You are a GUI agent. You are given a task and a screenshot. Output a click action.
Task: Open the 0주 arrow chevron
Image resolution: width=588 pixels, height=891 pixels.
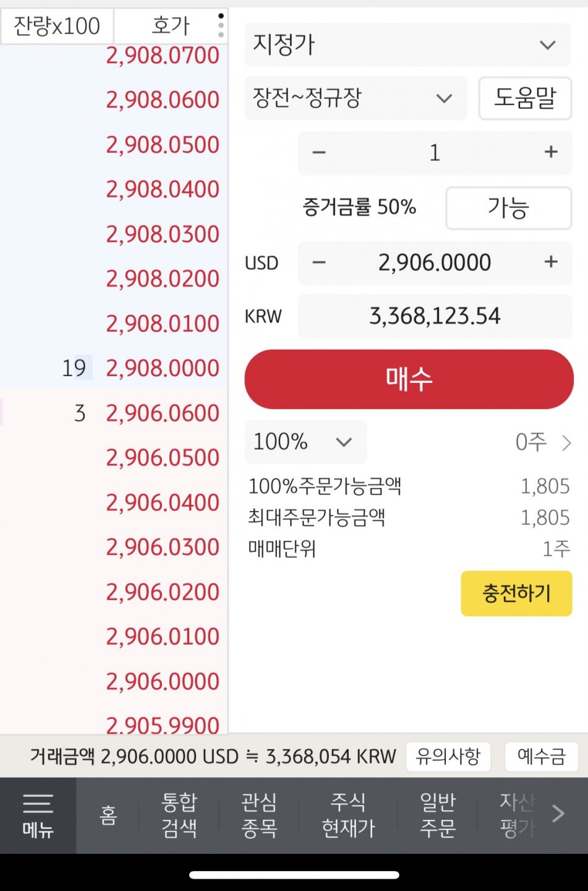(x=566, y=442)
